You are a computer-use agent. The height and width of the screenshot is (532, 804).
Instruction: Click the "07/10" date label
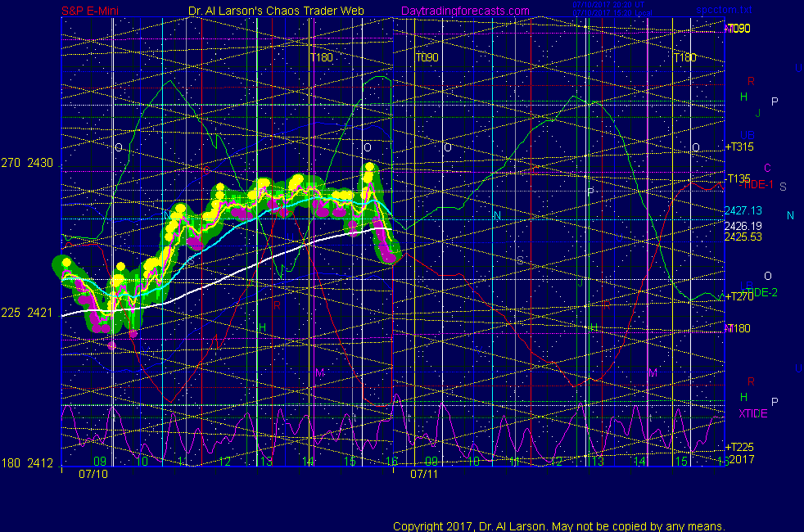pyautogui.click(x=93, y=474)
